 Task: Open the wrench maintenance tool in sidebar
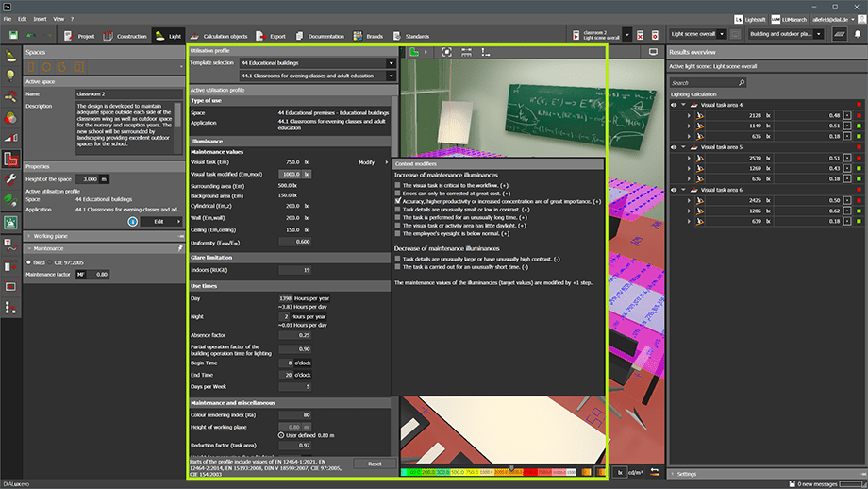tap(11, 179)
